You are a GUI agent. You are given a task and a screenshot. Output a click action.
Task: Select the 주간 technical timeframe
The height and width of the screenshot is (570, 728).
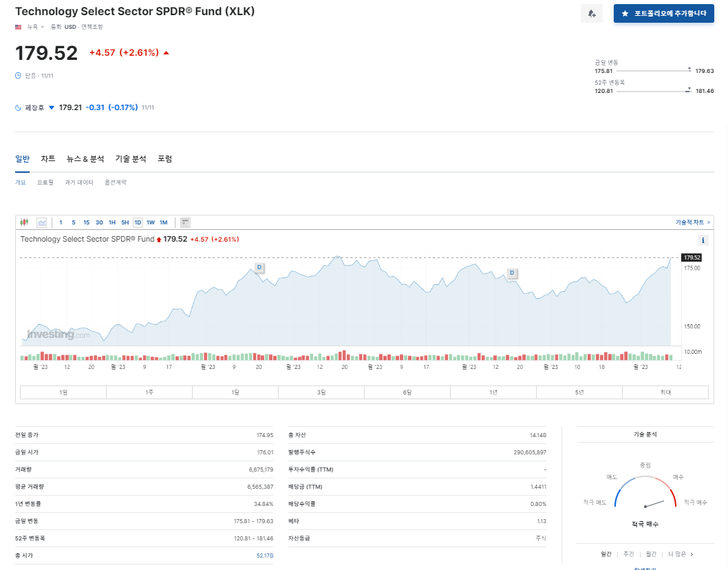629,554
